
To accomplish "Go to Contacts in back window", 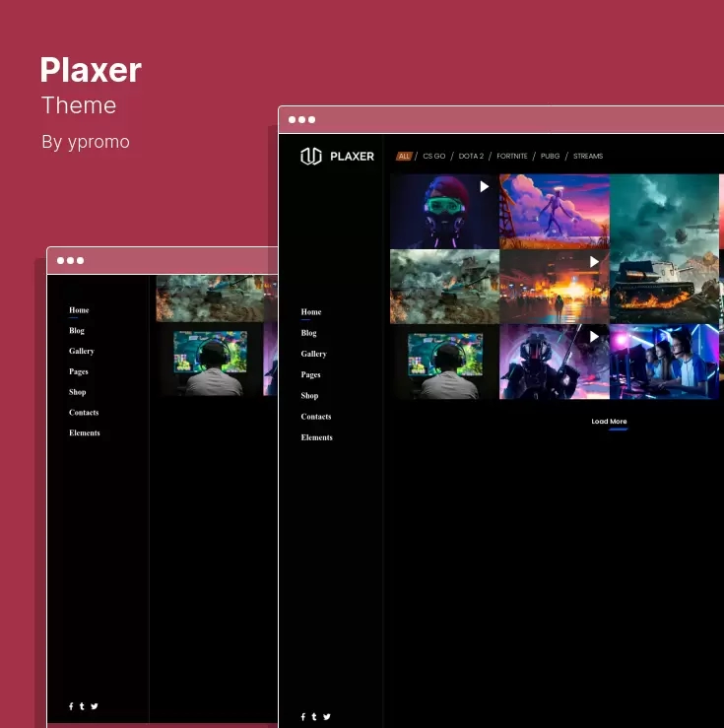I will pos(84,413).
